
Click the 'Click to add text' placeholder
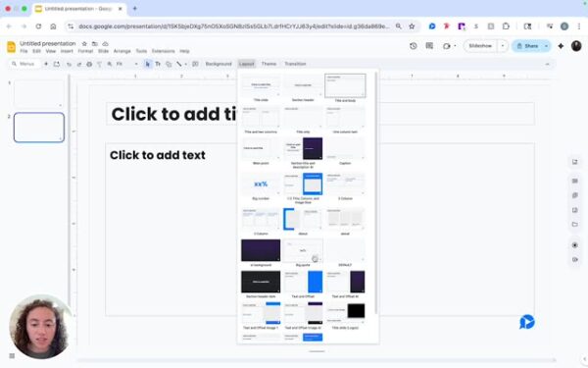pos(158,155)
